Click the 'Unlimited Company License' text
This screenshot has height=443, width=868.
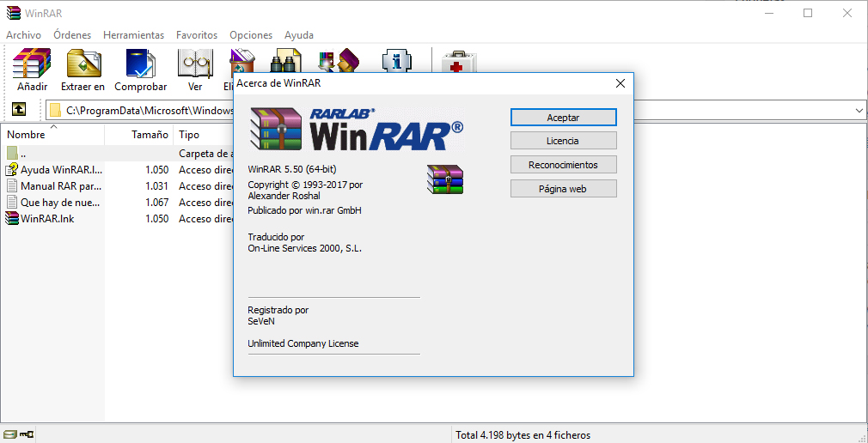[x=303, y=343]
